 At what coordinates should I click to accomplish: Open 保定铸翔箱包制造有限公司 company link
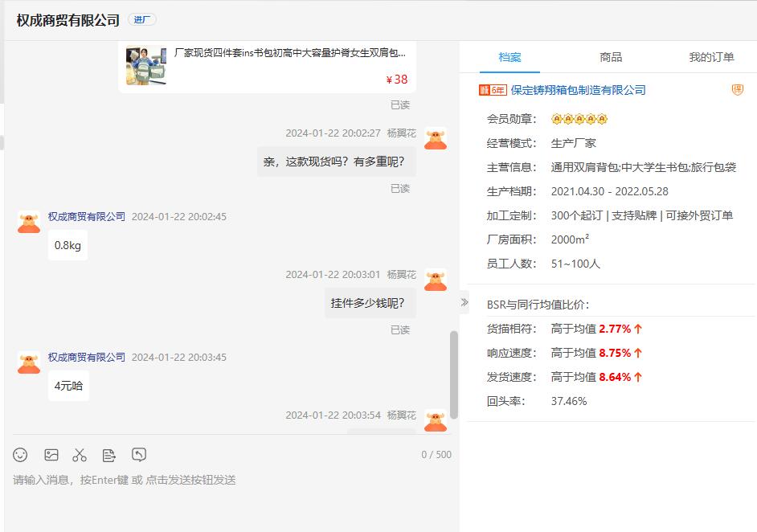click(578, 90)
